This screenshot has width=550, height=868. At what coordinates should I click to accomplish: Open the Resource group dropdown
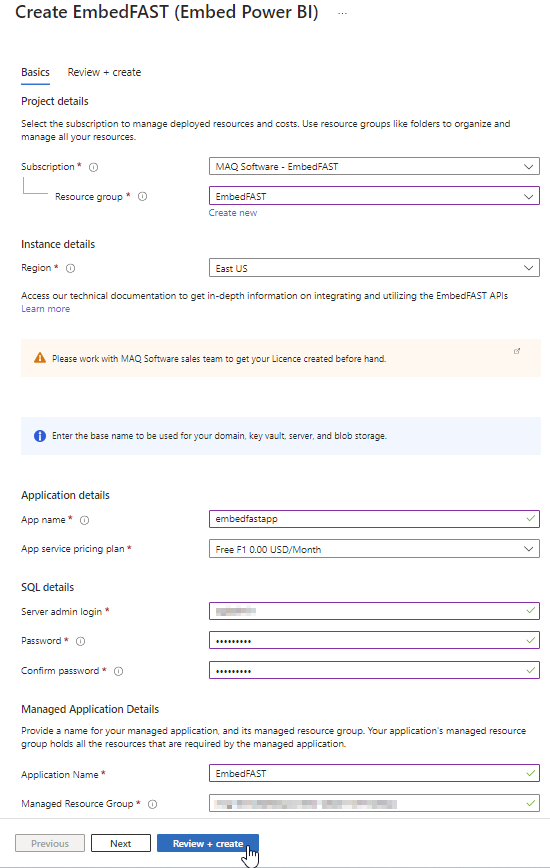point(374,196)
